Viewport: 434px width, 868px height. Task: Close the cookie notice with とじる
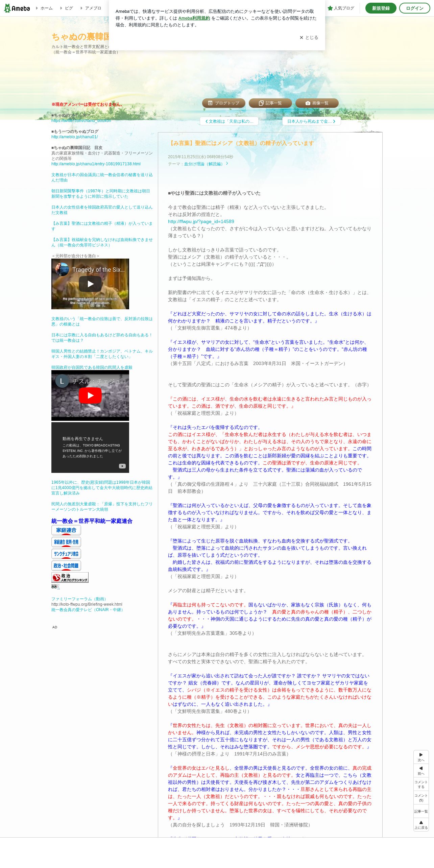pos(309,38)
